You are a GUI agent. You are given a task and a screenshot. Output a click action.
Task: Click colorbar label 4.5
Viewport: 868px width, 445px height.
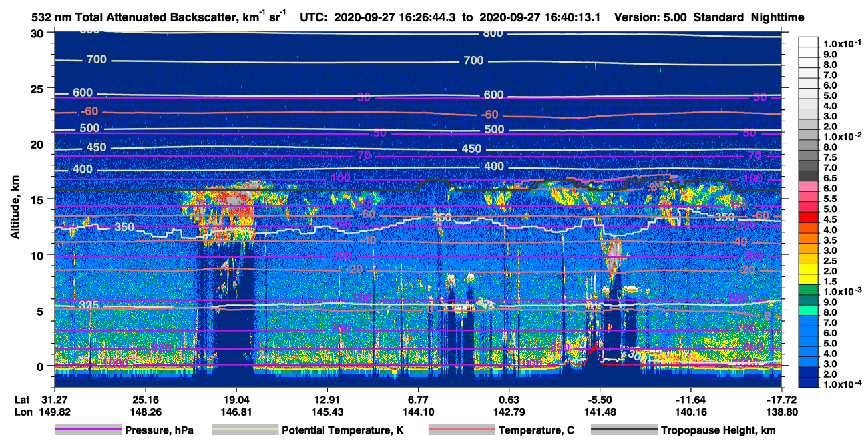(831, 219)
